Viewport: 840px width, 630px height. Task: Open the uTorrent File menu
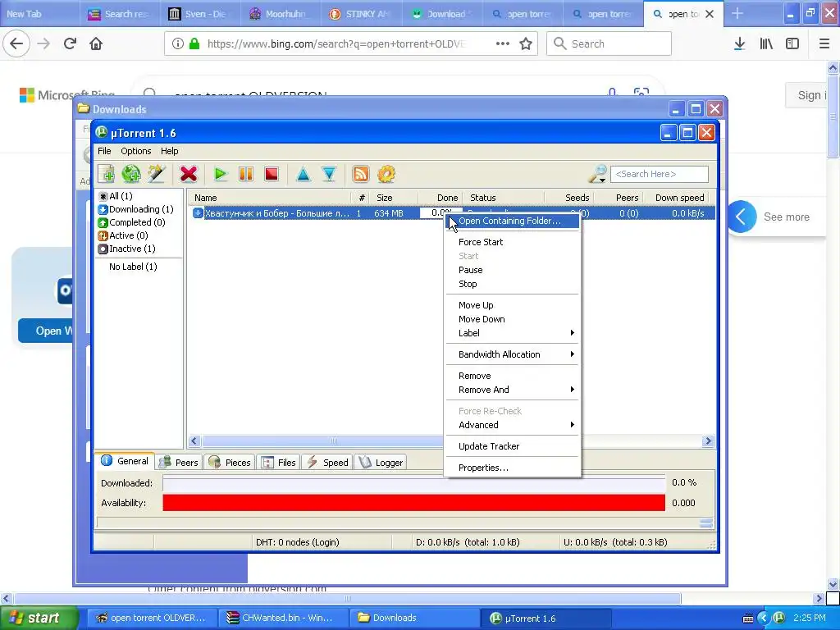click(104, 151)
